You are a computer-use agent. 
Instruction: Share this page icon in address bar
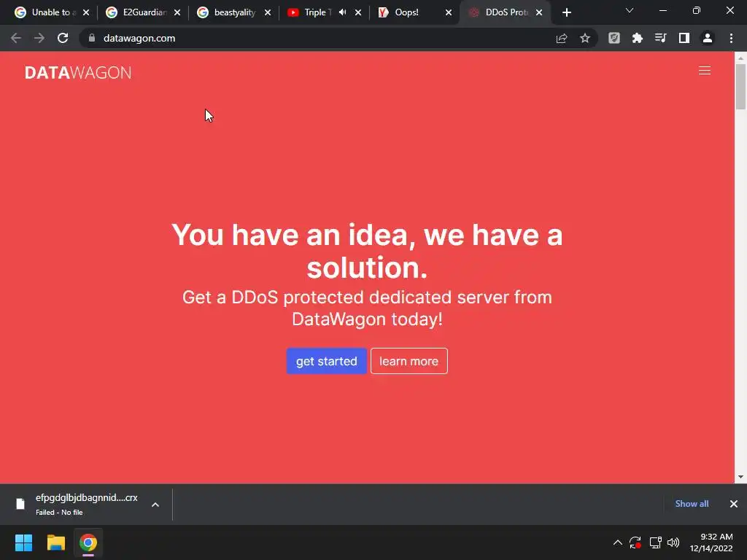(562, 38)
